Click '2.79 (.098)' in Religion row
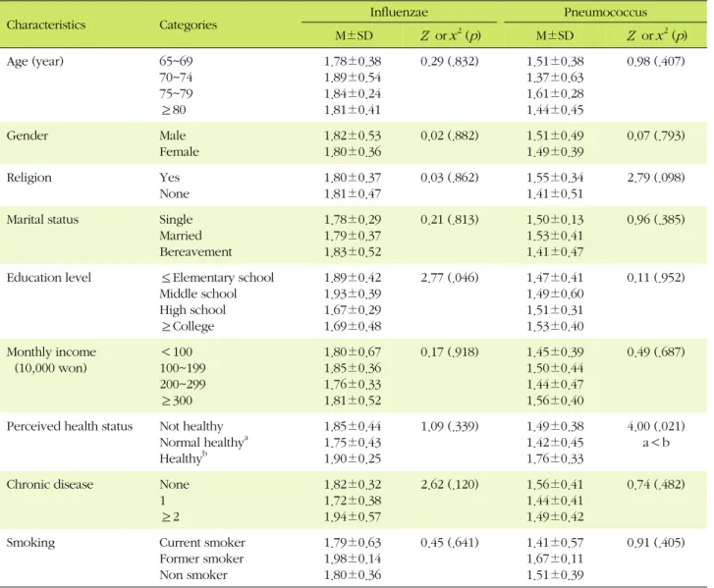 pos(656,178)
